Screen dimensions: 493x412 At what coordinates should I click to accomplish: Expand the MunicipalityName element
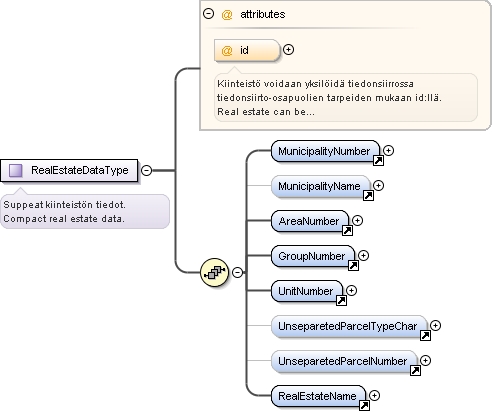pyautogui.click(x=378, y=185)
